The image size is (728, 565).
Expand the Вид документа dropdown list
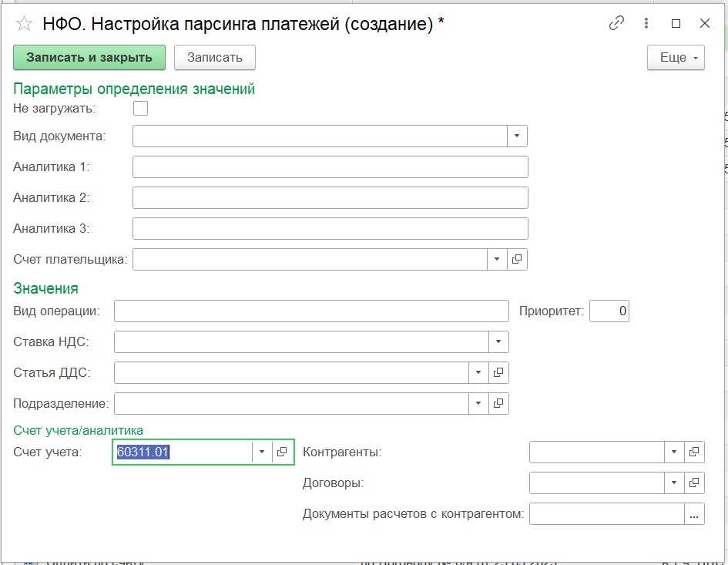click(x=517, y=136)
